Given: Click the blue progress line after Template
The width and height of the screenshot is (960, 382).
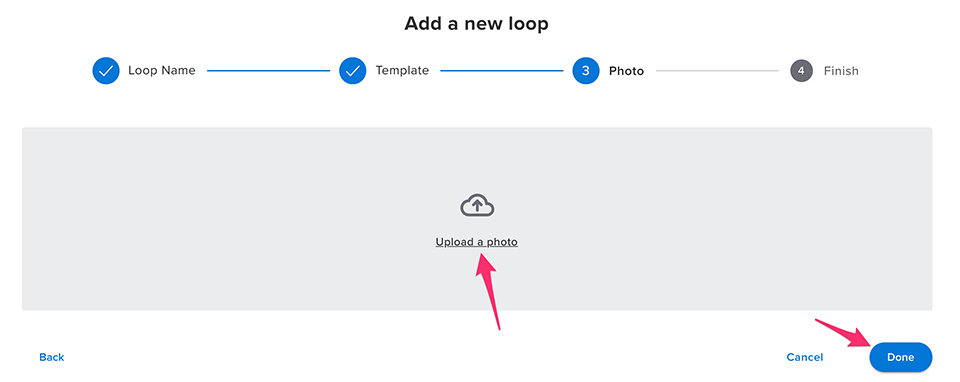Looking at the screenshot, I should tap(501, 71).
